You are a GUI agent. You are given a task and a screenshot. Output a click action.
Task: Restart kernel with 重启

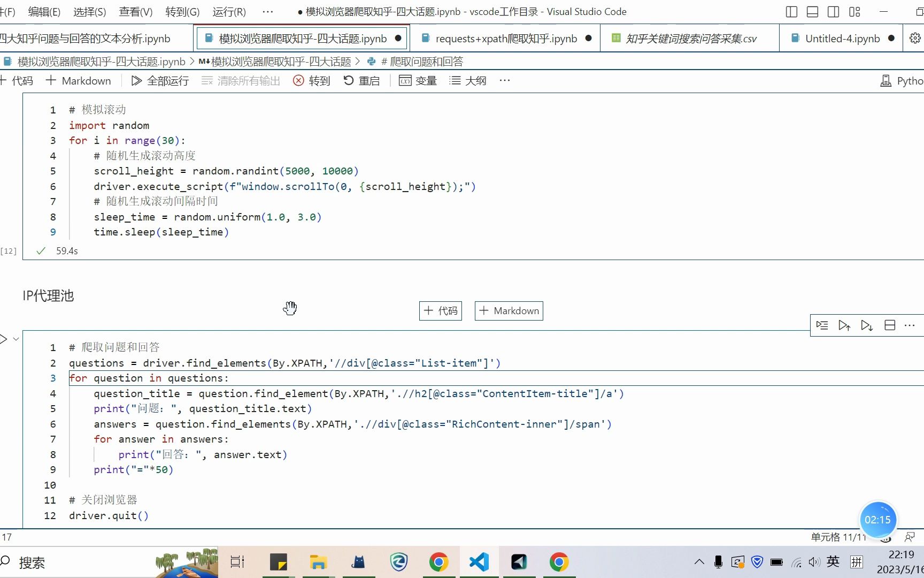click(x=361, y=81)
